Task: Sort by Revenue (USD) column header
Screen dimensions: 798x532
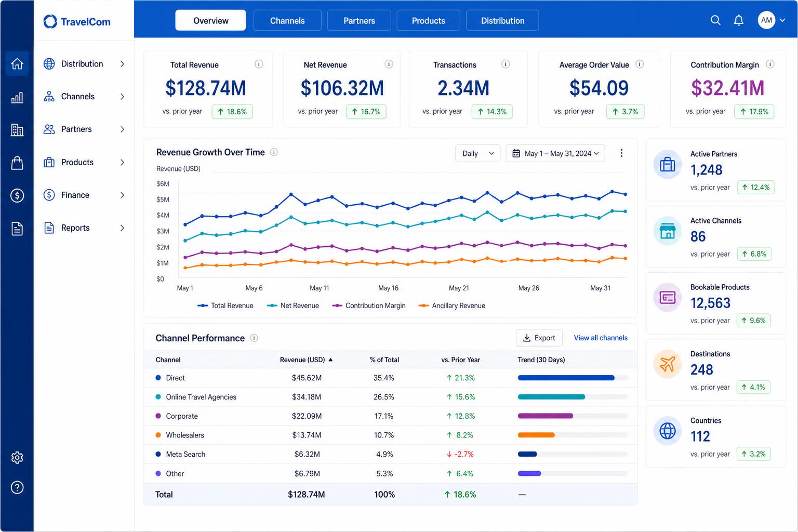Action: 306,360
